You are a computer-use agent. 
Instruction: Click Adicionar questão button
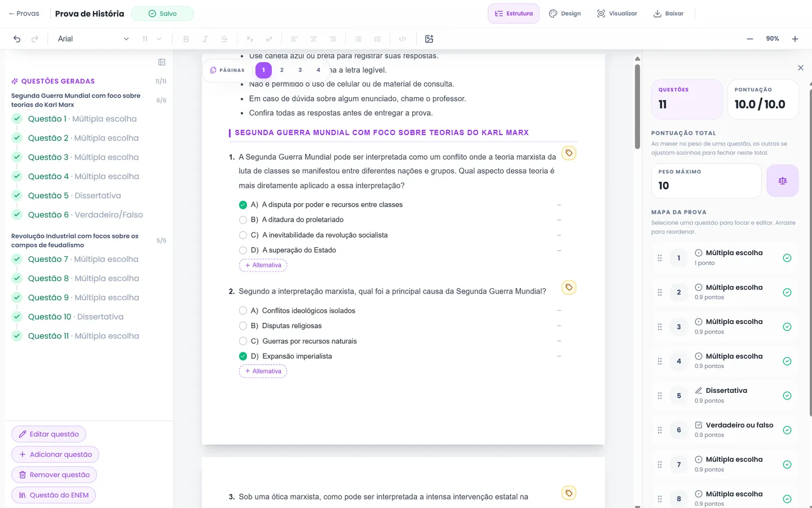tap(55, 454)
